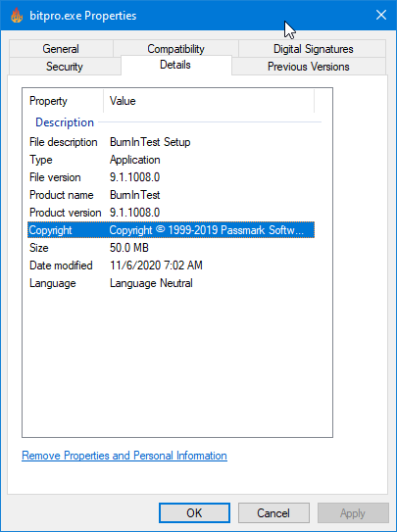
Task: Select the Date modified row
Action: tap(171, 266)
